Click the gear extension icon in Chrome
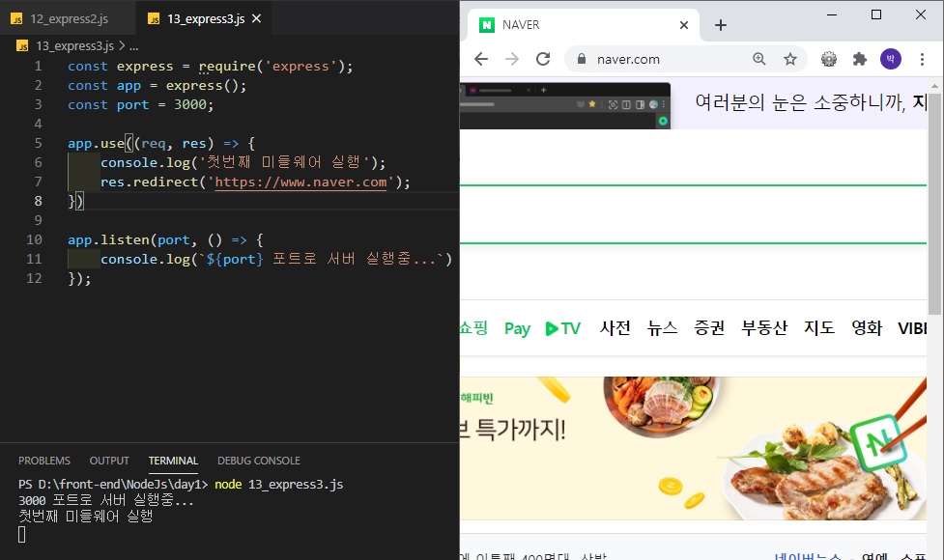 pyautogui.click(x=829, y=59)
